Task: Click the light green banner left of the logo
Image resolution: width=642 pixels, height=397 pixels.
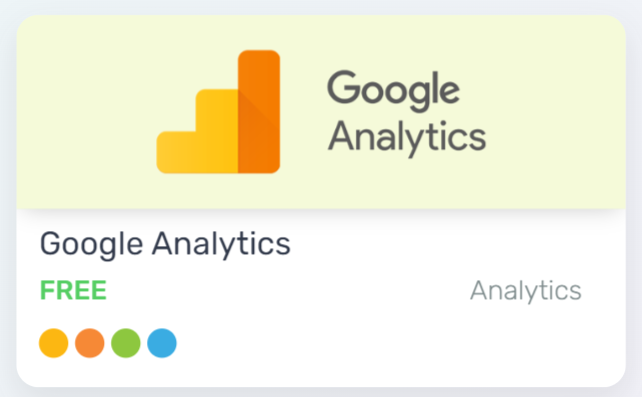Action: pos(86,111)
